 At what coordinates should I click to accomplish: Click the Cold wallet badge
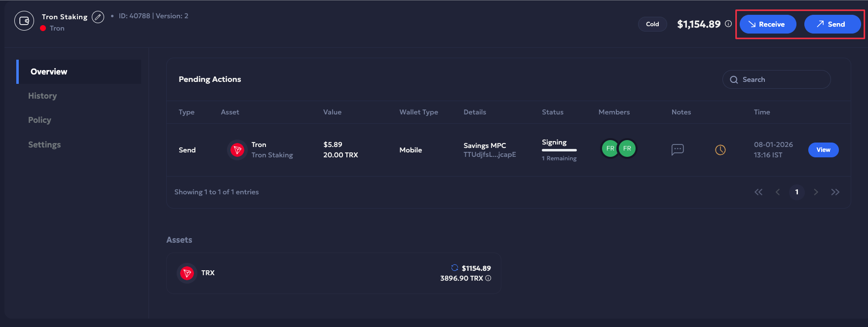(x=652, y=24)
